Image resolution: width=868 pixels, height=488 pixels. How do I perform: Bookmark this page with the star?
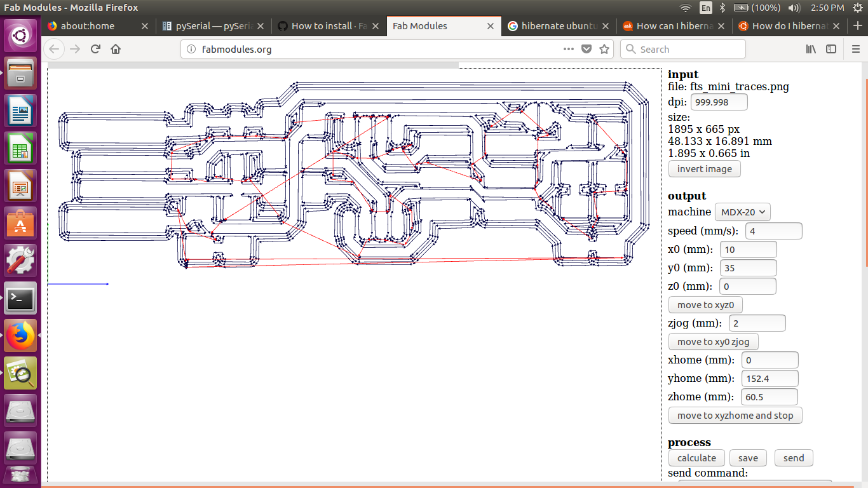click(605, 49)
